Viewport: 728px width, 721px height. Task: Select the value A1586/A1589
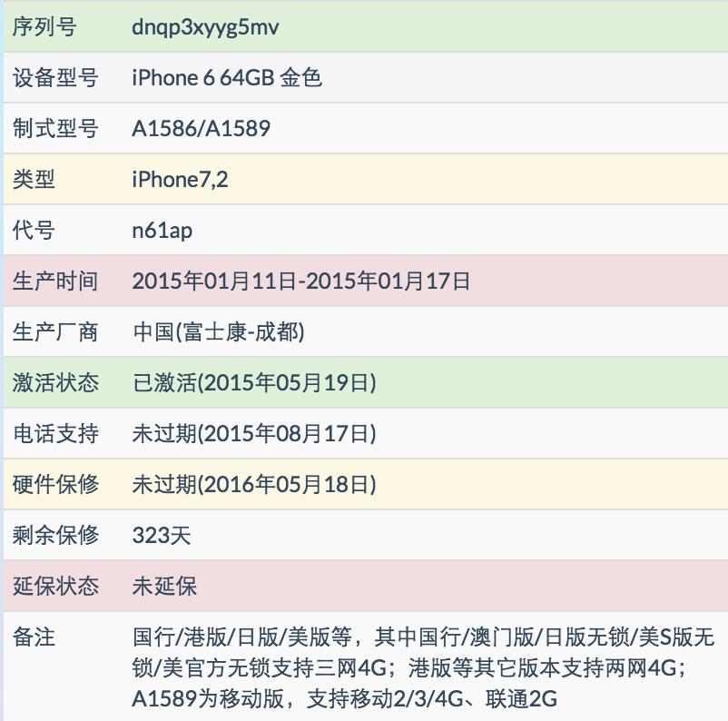pos(201,129)
